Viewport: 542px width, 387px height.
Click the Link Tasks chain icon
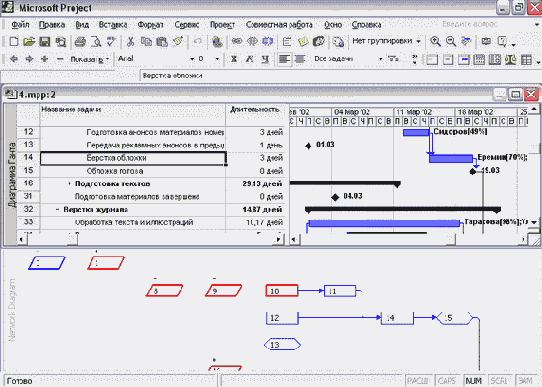pyautogui.click(x=237, y=42)
